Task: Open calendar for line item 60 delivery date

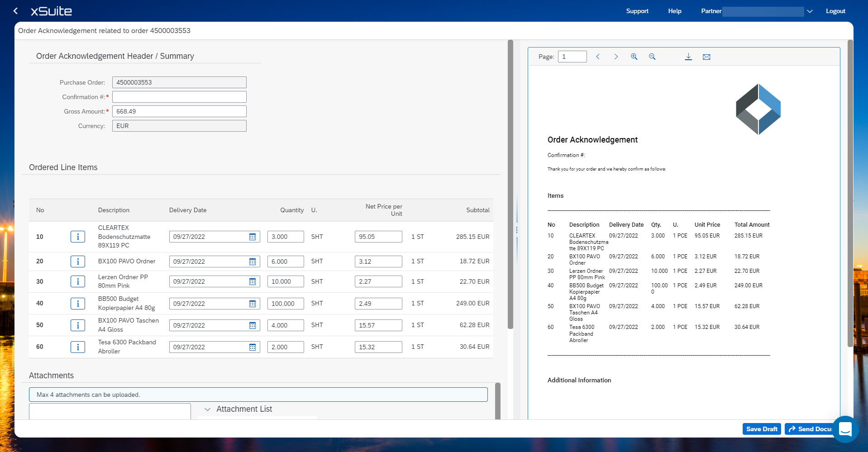Action: click(x=253, y=347)
